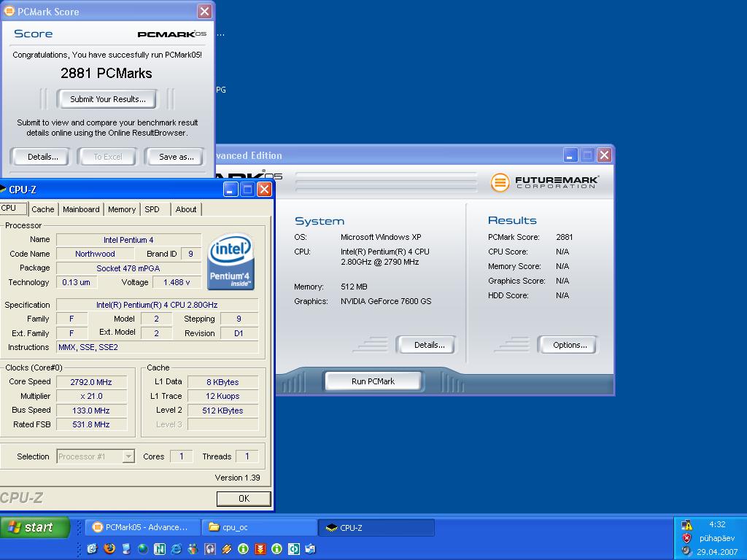This screenshot has height=560, width=747.
Task: Open the Windows Start menu
Action: [x=35, y=527]
